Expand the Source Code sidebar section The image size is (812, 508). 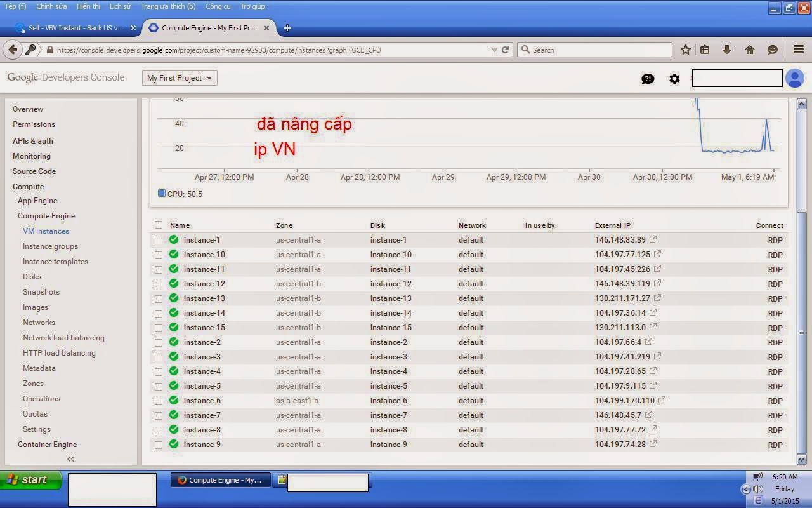[34, 171]
